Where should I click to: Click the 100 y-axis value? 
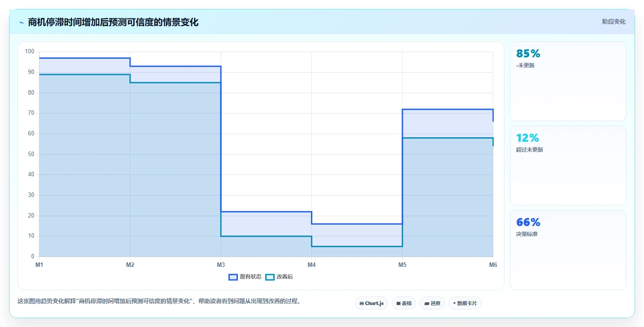pos(30,52)
